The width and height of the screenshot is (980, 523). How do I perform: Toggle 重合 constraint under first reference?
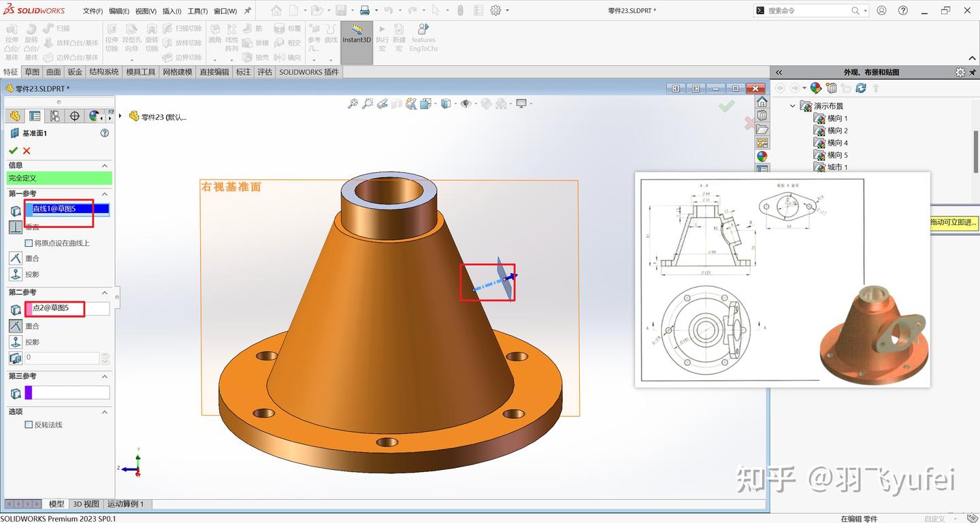pyautogui.click(x=16, y=258)
